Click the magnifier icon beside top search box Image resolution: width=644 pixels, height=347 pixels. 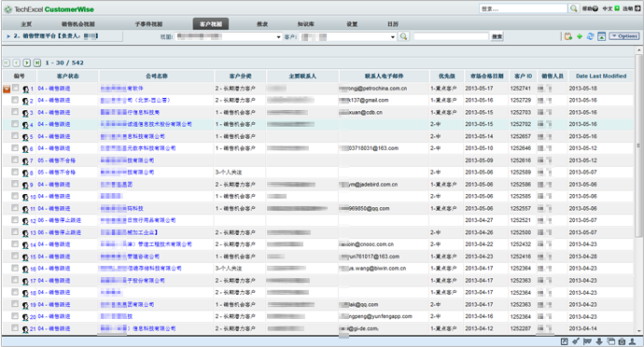click(573, 8)
